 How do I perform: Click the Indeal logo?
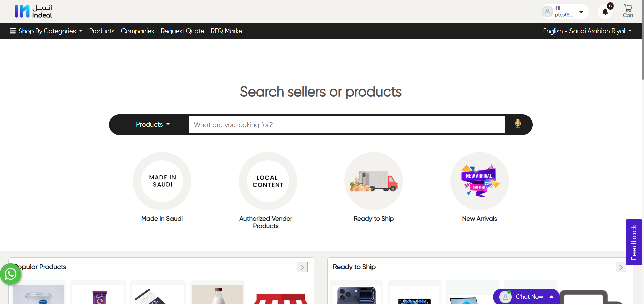(34, 11)
